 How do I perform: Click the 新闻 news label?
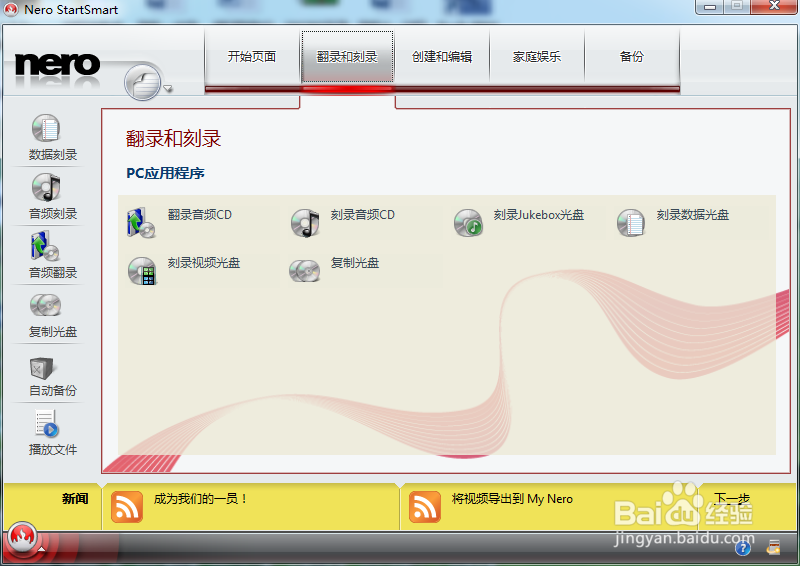point(75,499)
